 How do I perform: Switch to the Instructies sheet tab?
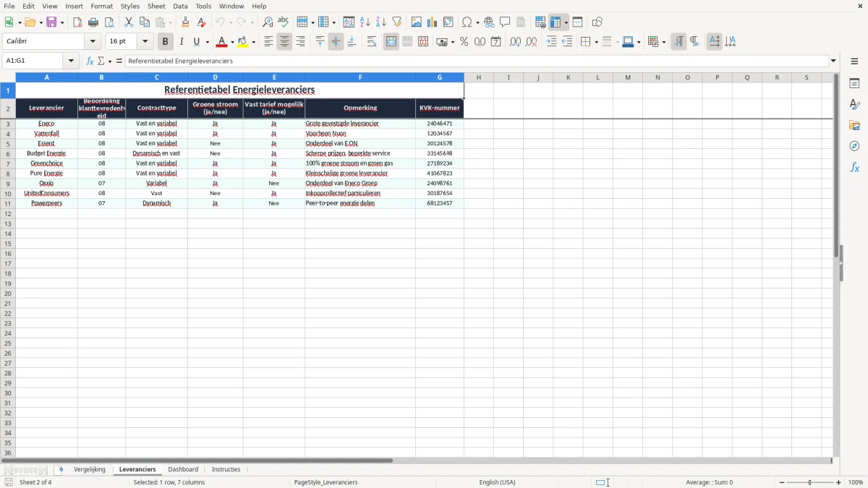tap(226, 470)
